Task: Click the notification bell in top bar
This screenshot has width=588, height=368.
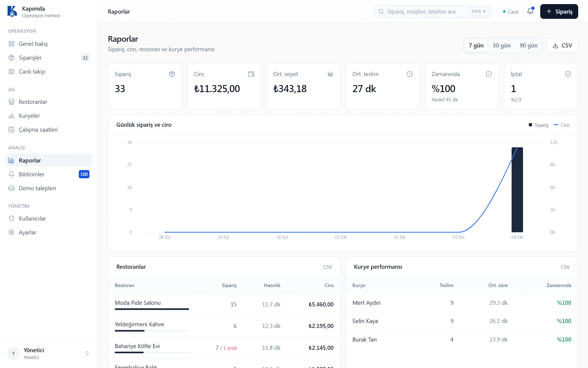Action: (x=530, y=11)
